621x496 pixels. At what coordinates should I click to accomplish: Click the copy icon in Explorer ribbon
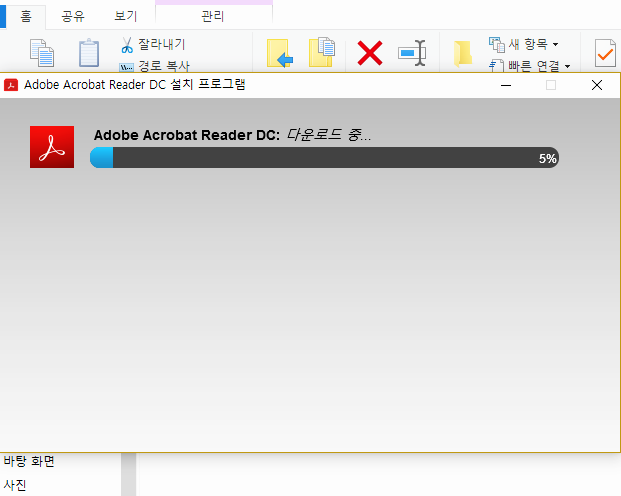[42, 53]
